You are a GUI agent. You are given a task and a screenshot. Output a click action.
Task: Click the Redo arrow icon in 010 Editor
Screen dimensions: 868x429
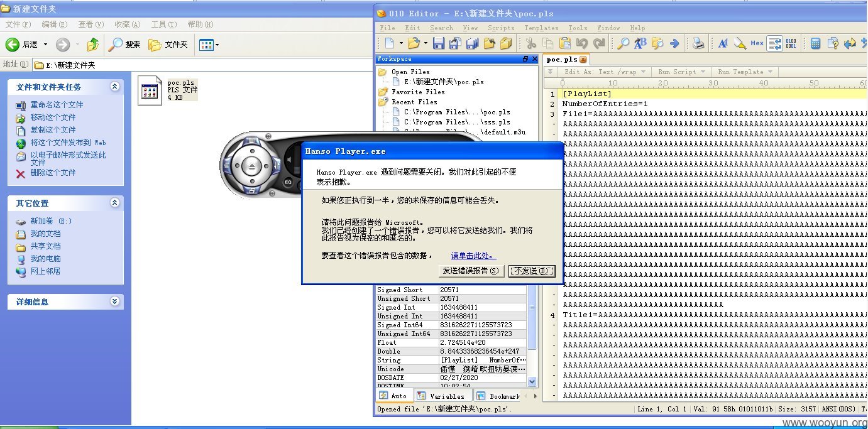tap(598, 43)
